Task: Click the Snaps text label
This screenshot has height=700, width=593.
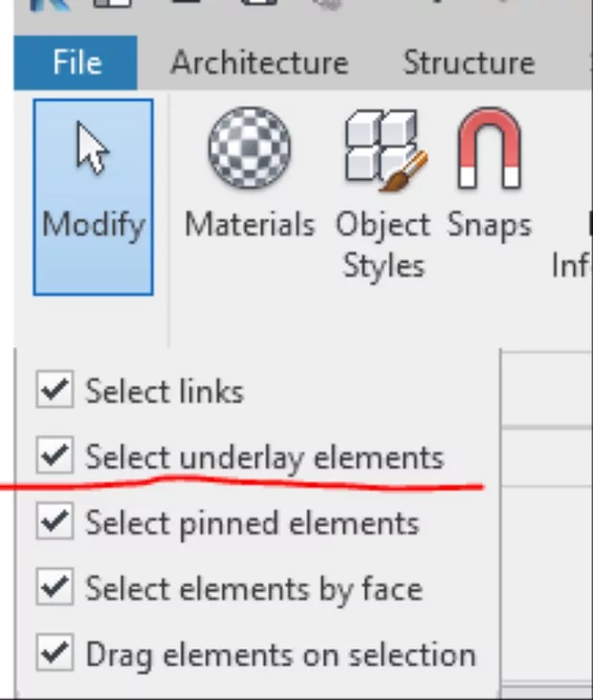Action: pyautogui.click(x=489, y=226)
